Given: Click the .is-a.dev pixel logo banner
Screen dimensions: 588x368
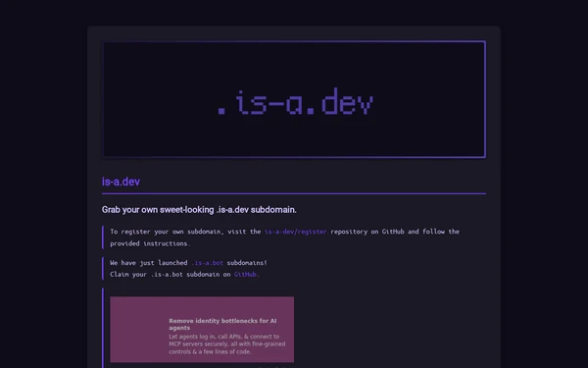Looking at the screenshot, I should click(294, 99).
